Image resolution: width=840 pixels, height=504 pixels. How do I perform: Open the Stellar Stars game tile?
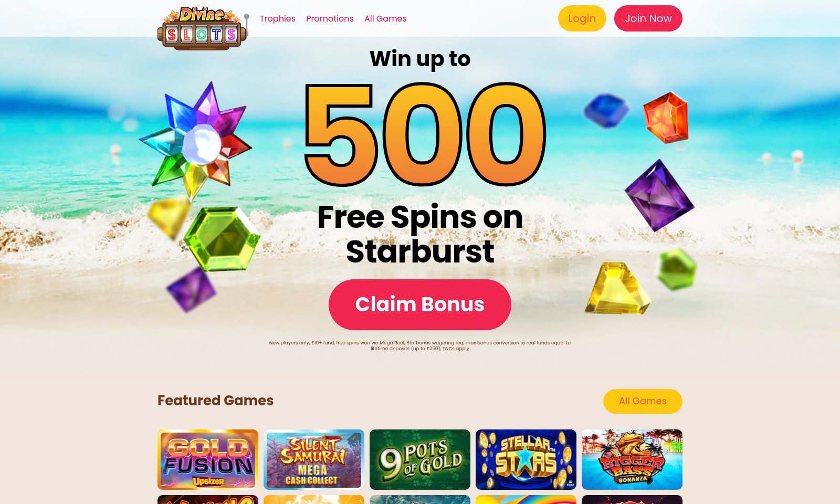point(526,459)
